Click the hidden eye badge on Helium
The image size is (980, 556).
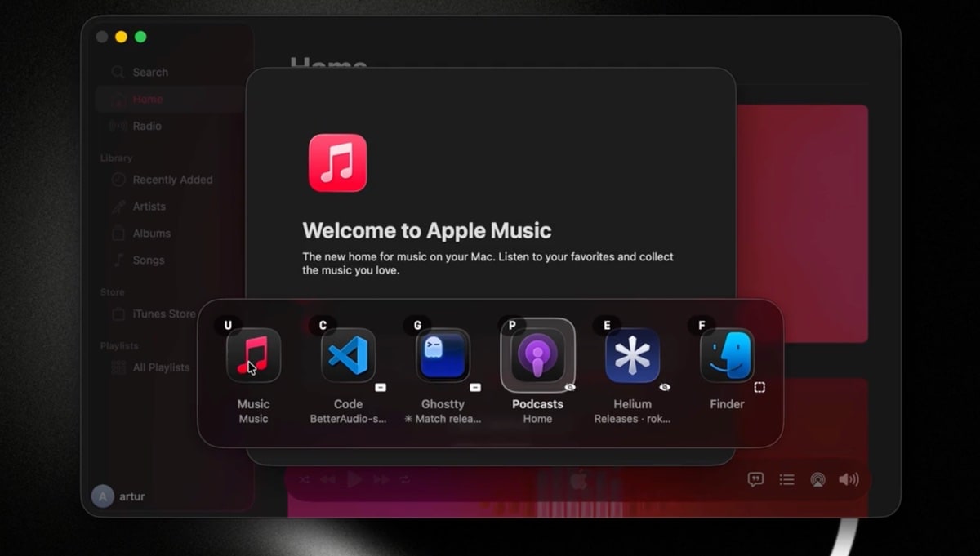(665, 387)
